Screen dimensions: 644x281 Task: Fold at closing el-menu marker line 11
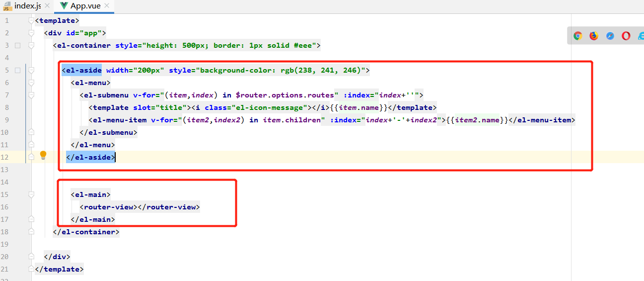click(x=31, y=145)
